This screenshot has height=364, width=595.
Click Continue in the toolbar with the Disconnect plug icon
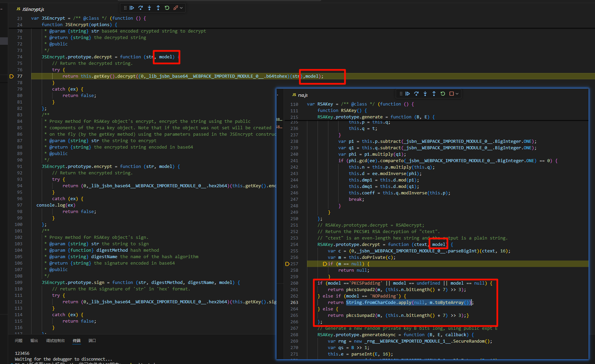pos(132,8)
